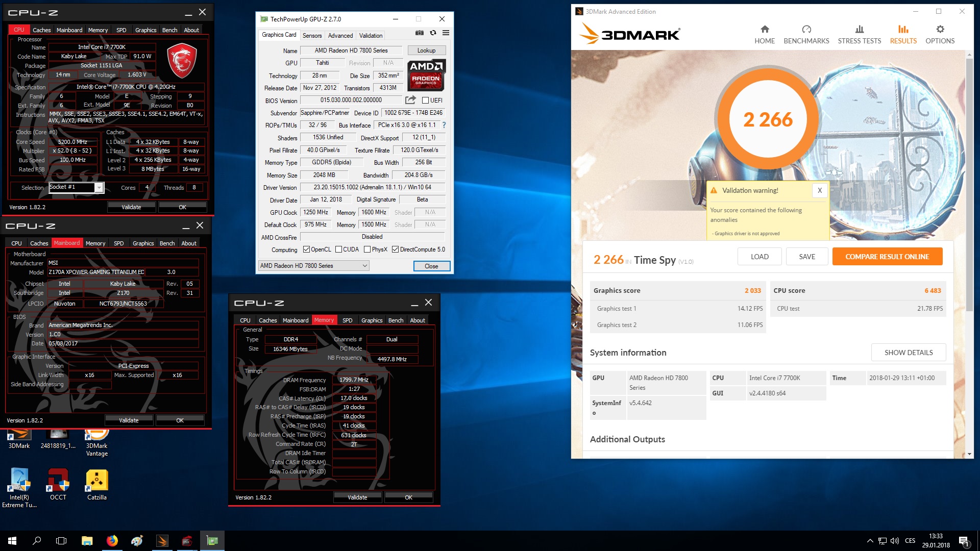Open 3DMark RESULTS section
Viewport: 980px width, 551px height.
pos(903,34)
